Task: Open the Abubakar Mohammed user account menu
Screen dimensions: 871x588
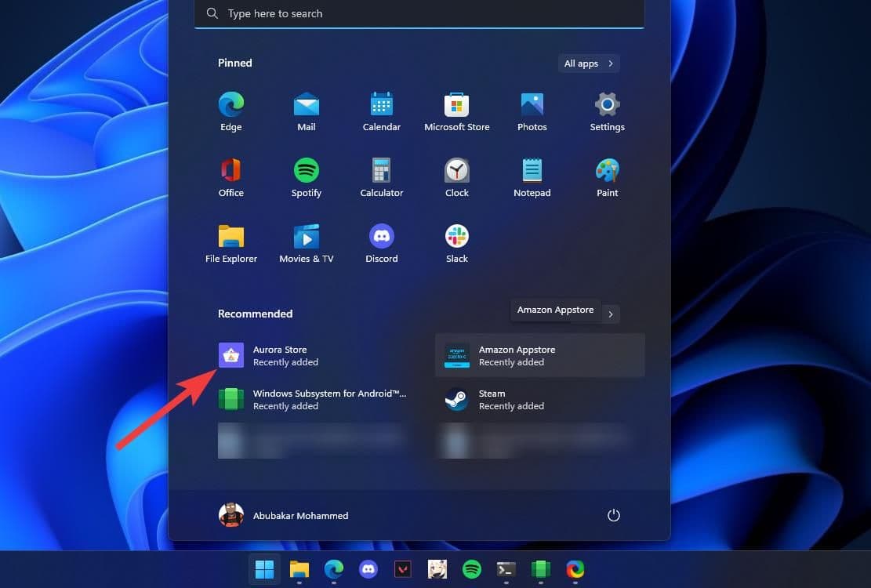Action: click(x=283, y=515)
